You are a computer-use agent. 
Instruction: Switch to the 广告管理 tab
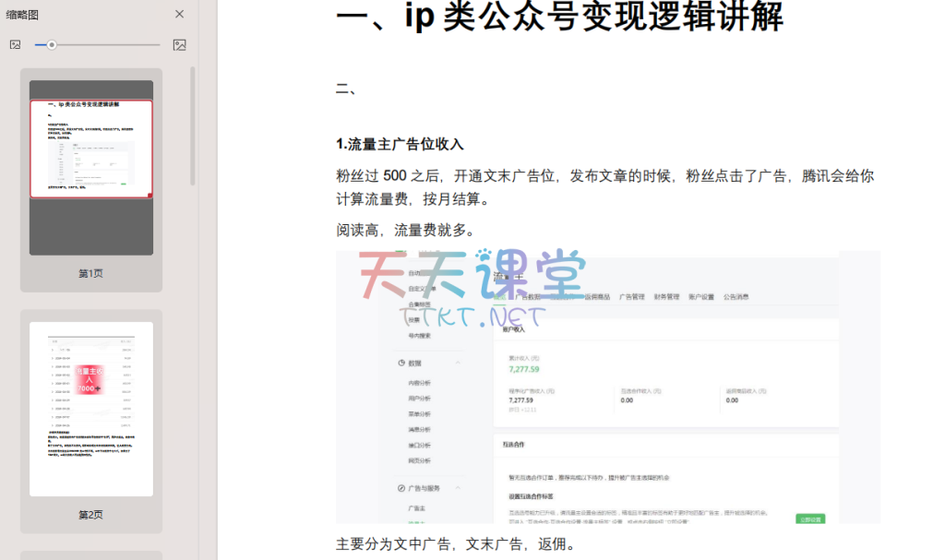pos(632,297)
